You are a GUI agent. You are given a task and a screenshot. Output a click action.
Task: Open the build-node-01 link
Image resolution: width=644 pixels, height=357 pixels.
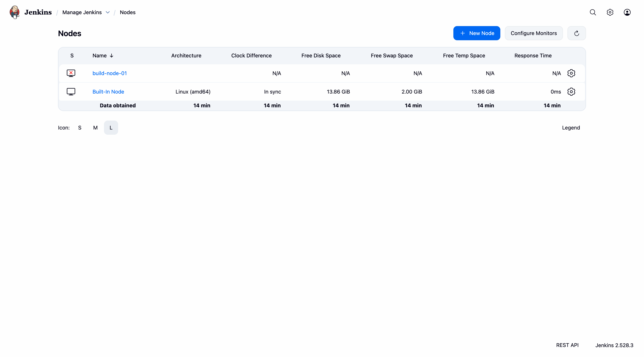[x=110, y=73]
